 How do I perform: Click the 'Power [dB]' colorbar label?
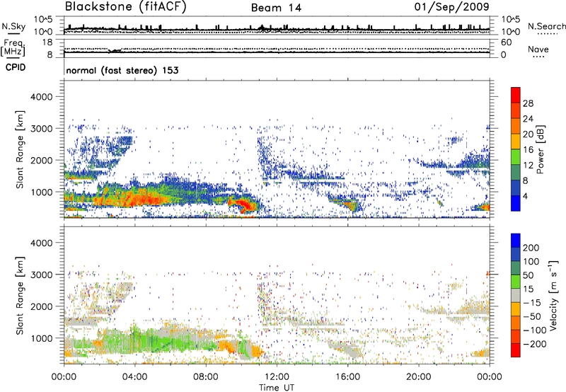click(x=540, y=149)
